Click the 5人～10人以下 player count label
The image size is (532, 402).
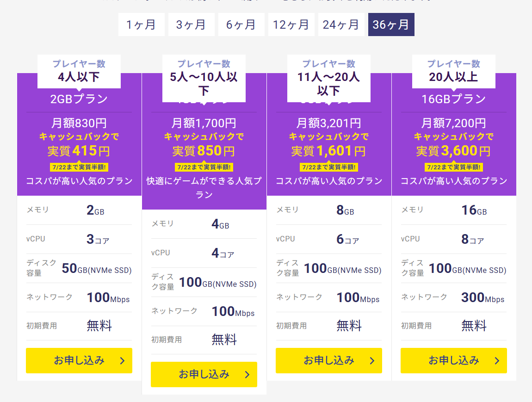[204, 84]
